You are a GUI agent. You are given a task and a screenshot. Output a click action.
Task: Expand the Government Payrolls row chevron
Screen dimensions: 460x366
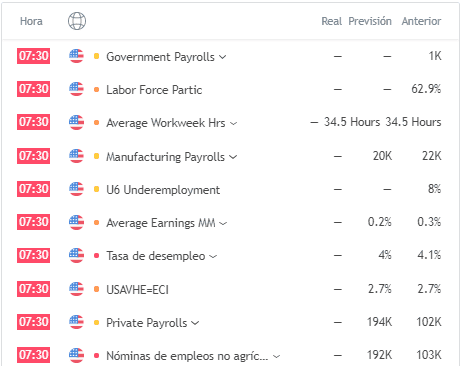[x=223, y=57]
